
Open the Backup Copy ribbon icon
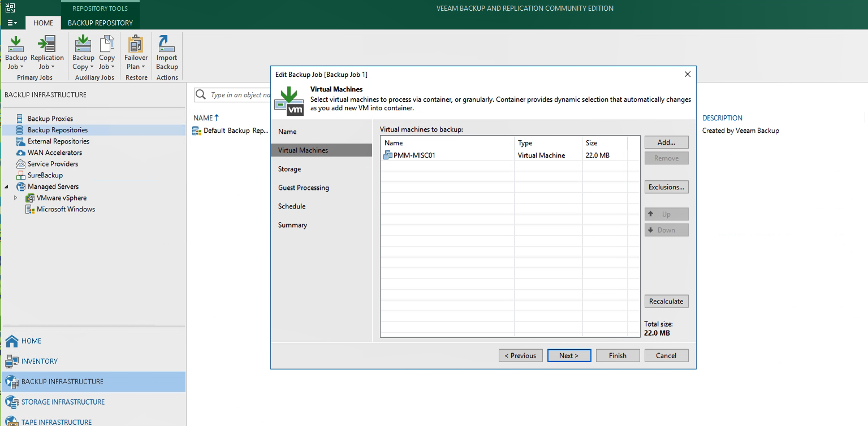coord(83,53)
